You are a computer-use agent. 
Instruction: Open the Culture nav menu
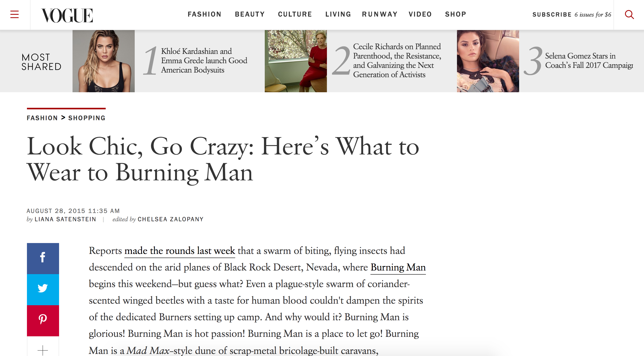(295, 14)
